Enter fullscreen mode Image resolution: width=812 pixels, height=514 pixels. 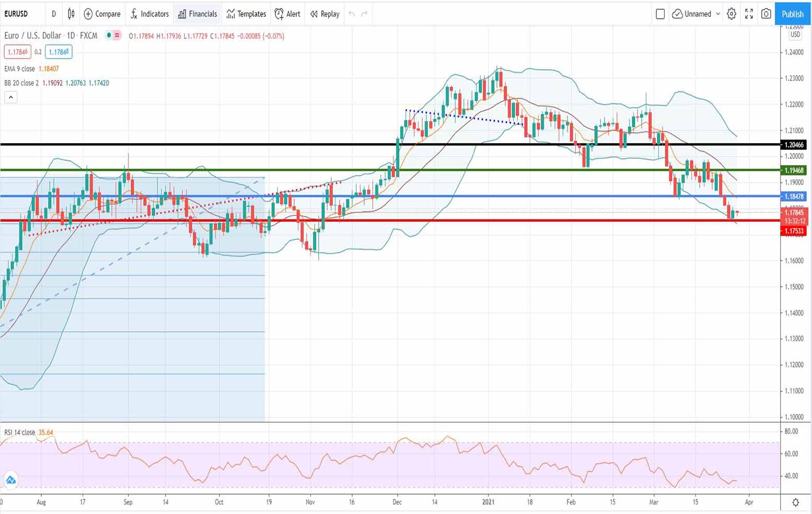pos(749,14)
